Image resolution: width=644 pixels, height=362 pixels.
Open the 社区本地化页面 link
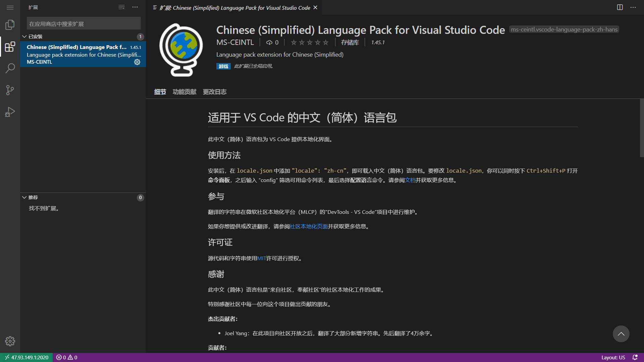click(309, 227)
